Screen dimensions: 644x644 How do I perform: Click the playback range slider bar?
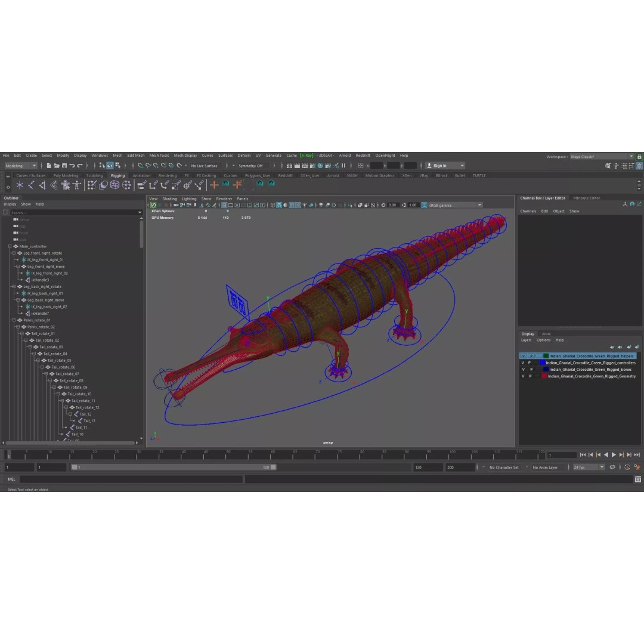pyautogui.click(x=174, y=467)
